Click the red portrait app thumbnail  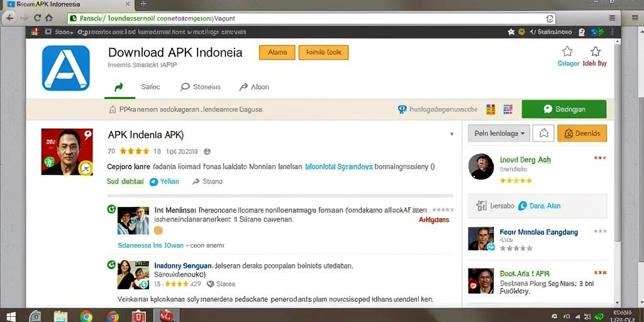(67, 152)
